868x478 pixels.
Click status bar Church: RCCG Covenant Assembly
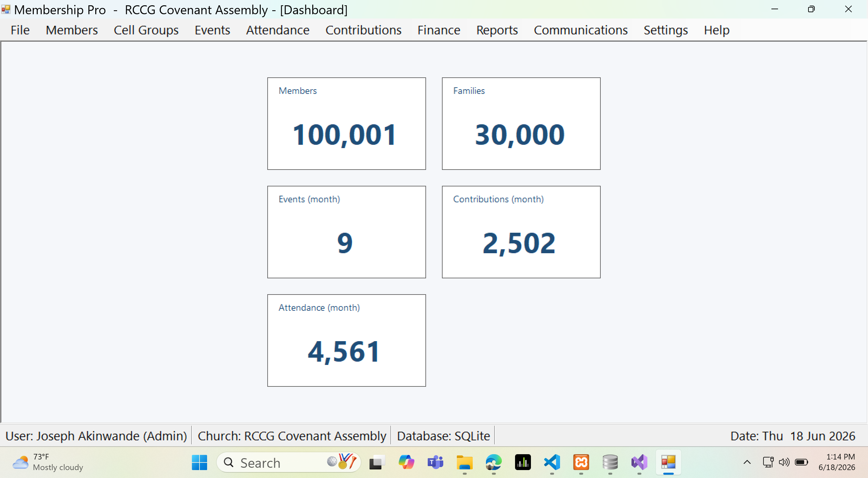point(292,436)
